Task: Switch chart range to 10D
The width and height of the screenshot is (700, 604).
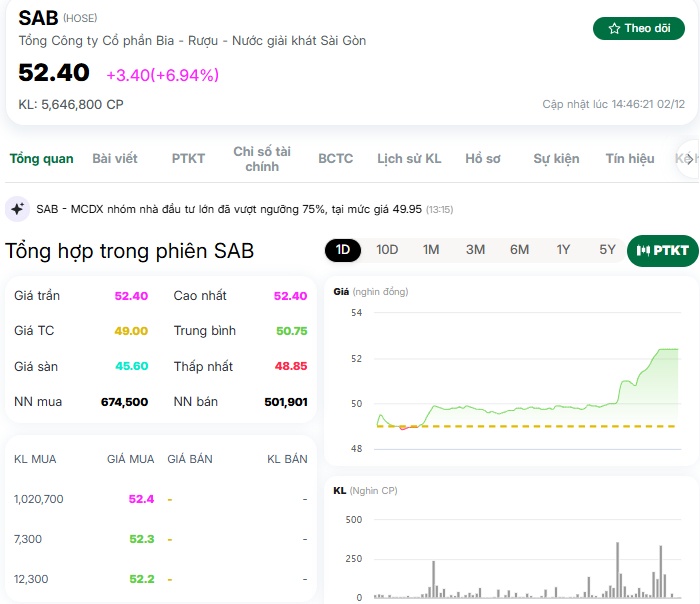Action: point(387,250)
